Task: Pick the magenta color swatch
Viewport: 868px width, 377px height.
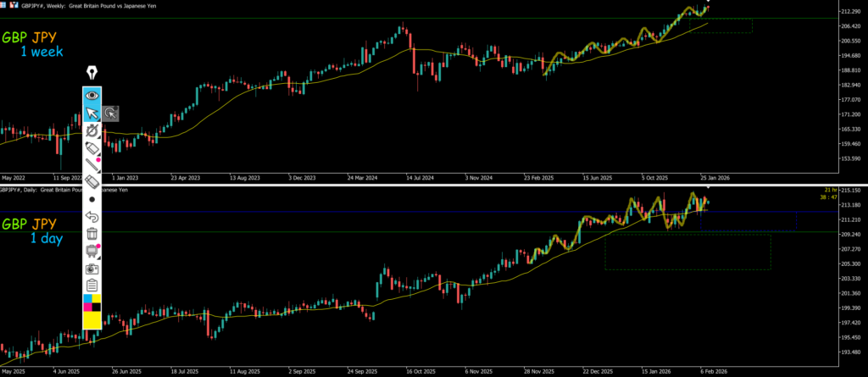Action: (x=86, y=308)
